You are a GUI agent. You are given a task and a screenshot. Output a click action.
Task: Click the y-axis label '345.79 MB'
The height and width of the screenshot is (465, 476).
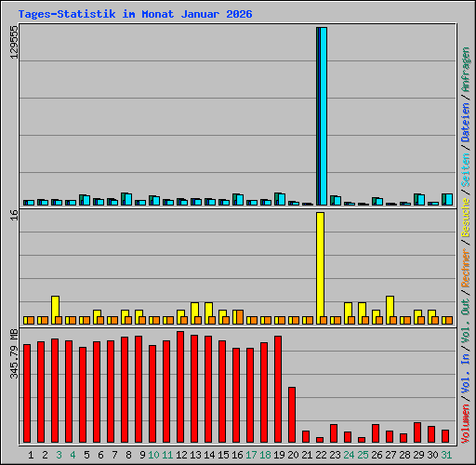(x=14, y=354)
